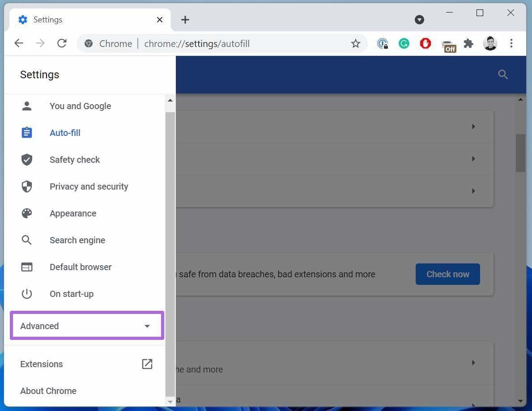Image resolution: width=532 pixels, height=411 pixels.
Task: Open the red hand ad blocker extension
Action: click(x=425, y=43)
